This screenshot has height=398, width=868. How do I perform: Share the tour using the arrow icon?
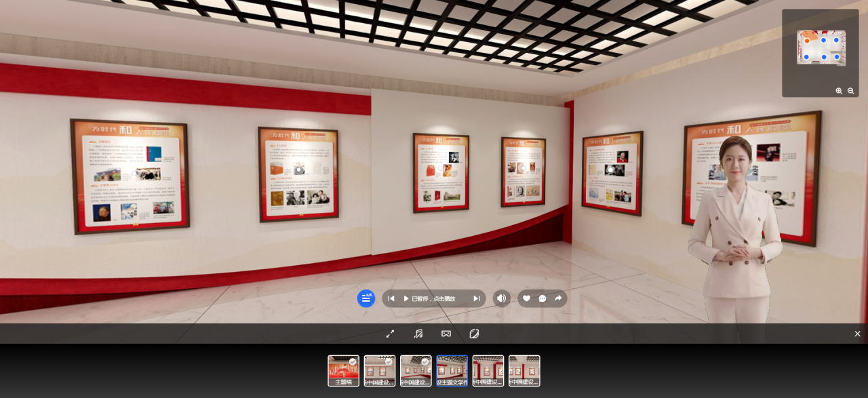pos(558,298)
